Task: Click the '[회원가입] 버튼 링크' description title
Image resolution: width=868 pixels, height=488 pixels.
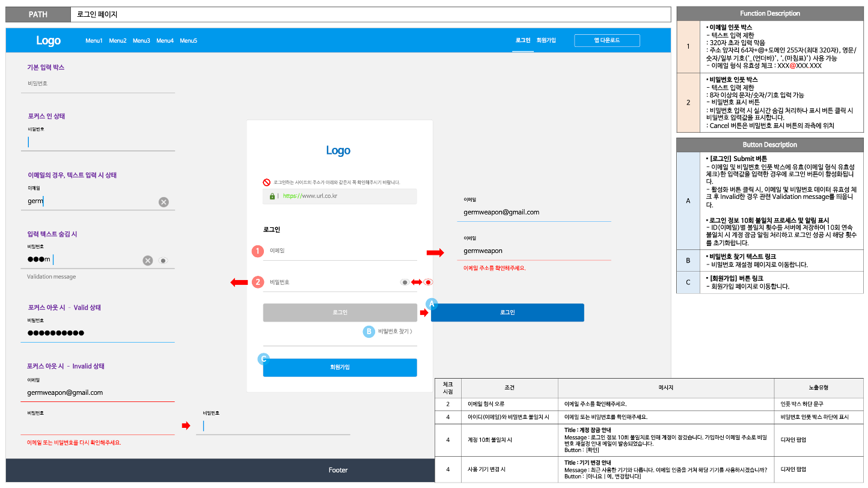Action: point(735,278)
